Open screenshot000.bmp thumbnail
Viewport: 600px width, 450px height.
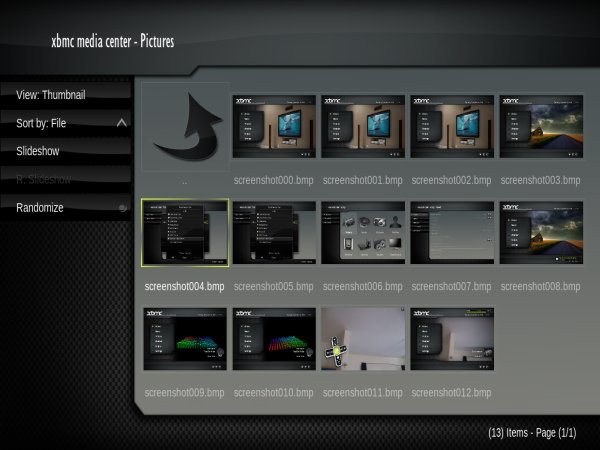pos(274,127)
